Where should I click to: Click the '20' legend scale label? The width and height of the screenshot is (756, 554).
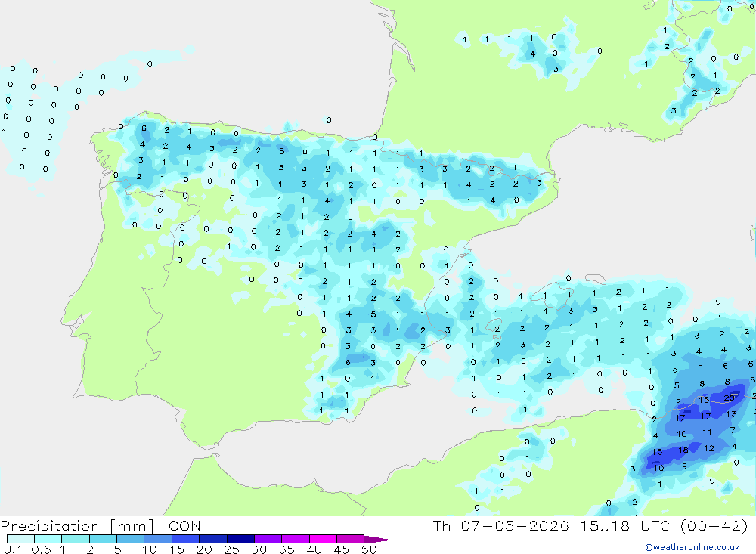(x=204, y=549)
